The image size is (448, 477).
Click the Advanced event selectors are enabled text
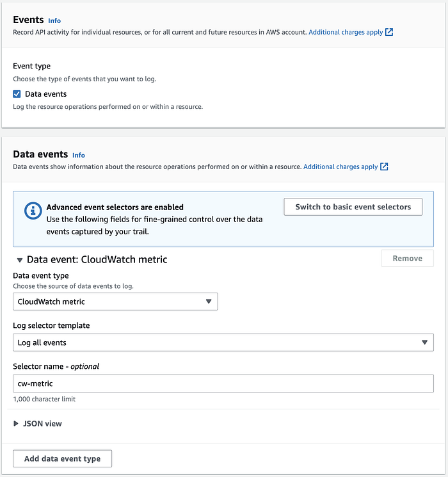[115, 207]
